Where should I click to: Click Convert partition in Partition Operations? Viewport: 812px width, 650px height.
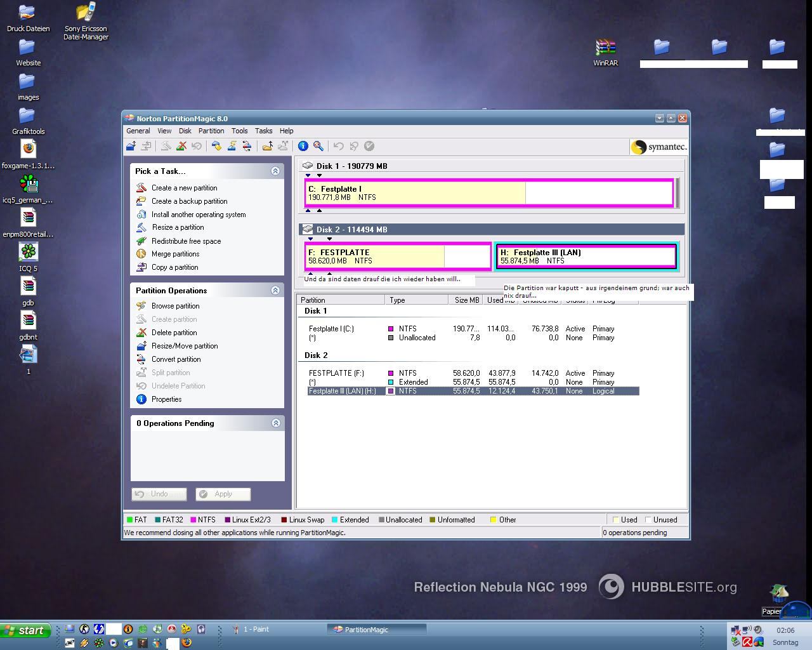click(168, 359)
